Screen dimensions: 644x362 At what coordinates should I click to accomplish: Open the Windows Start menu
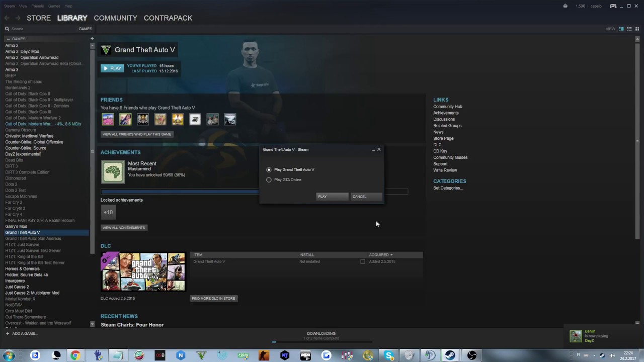(9, 355)
